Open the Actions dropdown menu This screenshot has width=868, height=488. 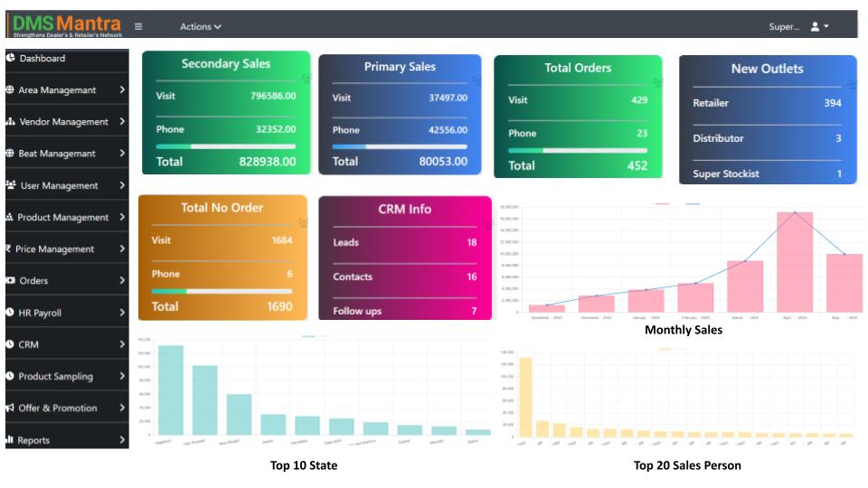point(200,27)
